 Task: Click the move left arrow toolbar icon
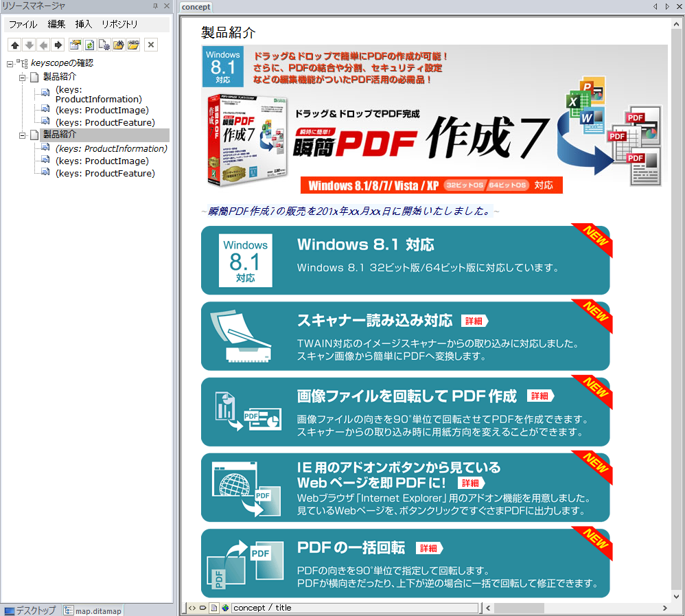pyautogui.click(x=44, y=45)
